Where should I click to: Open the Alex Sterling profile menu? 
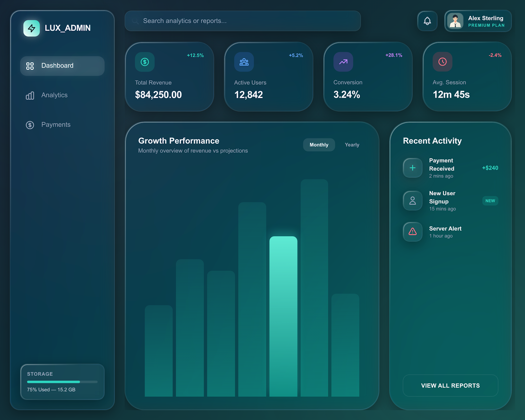pyautogui.click(x=478, y=21)
